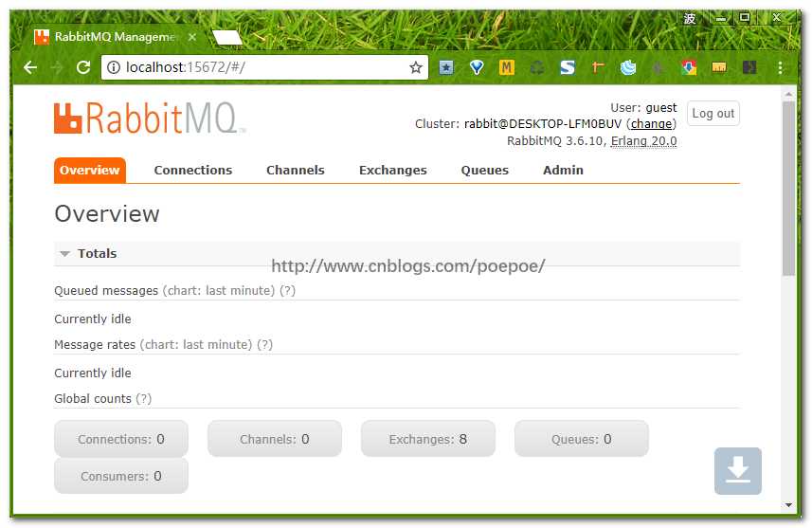Screen dimensions: 812x528
Task: Click the scrollbar up arrow
Action: 788,94
